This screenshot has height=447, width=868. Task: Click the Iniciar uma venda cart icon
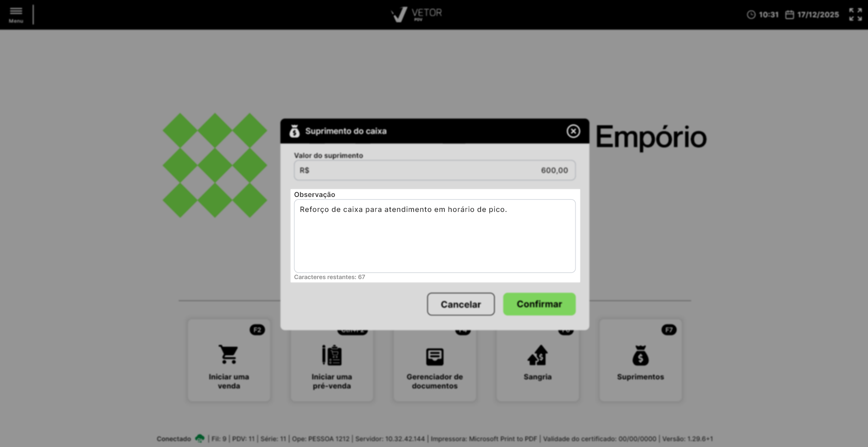[x=229, y=354]
